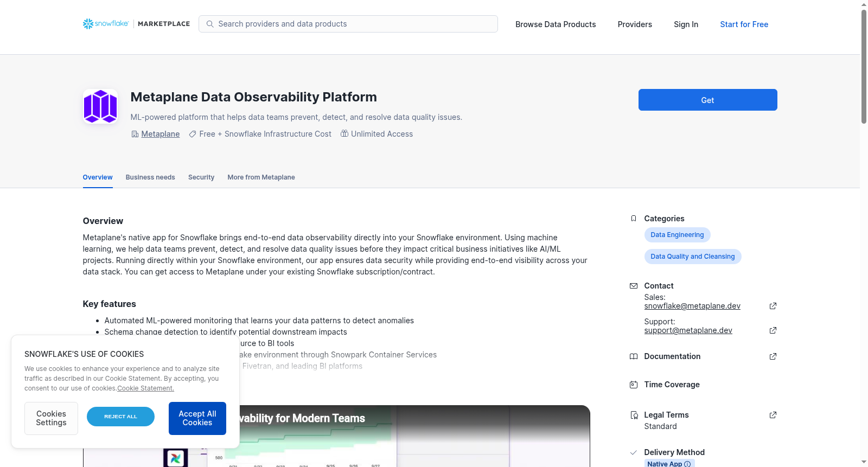Click the support@metaplane.dev email link
This screenshot has width=868, height=467.
click(x=688, y=330)
